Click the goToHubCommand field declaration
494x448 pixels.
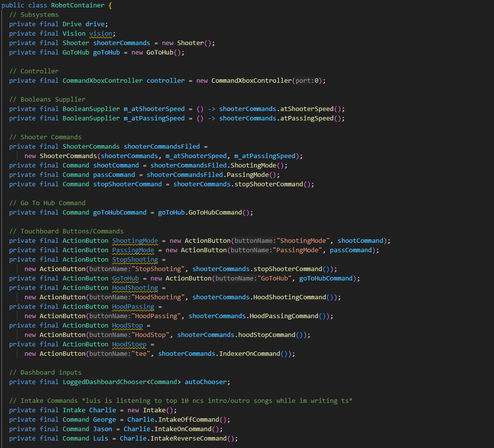pos(120,213)
